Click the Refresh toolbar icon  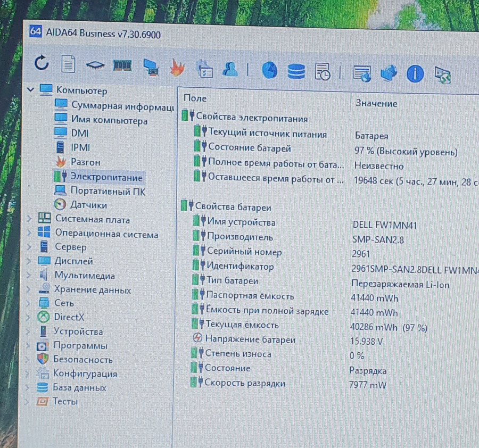pyautogui.click(x=42, y=63)
